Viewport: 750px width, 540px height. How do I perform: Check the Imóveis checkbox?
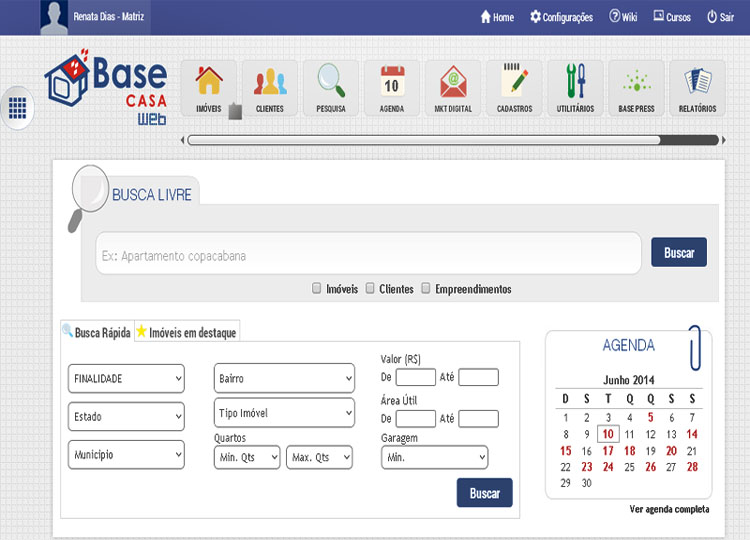pyautogui.click(x=317, y=288)
